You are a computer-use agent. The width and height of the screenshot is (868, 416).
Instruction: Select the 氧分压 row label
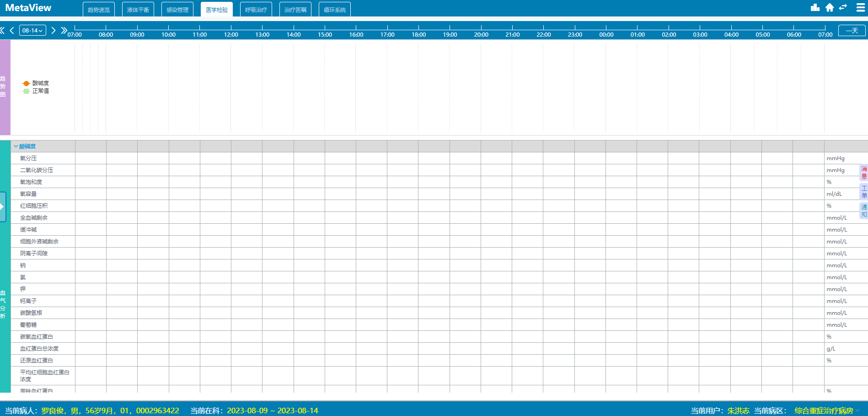click(28, 158)
